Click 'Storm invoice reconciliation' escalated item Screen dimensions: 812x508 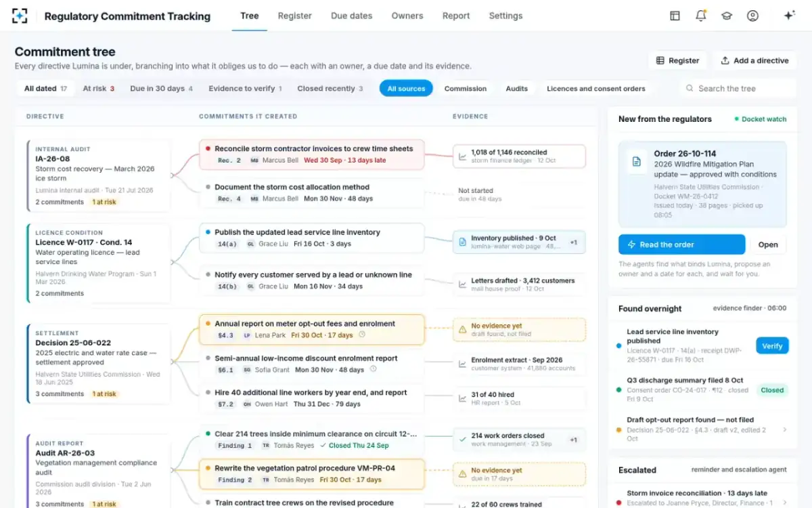point(702,498)
